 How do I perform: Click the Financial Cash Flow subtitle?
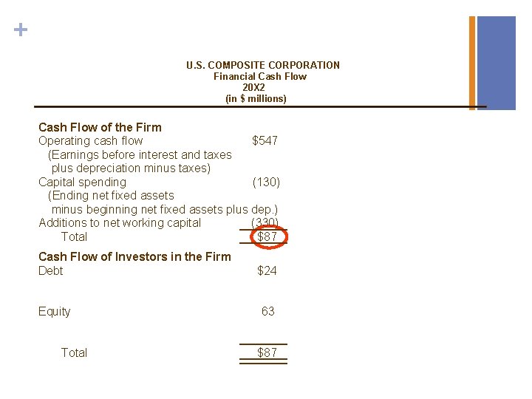click(x=259, y=76)
